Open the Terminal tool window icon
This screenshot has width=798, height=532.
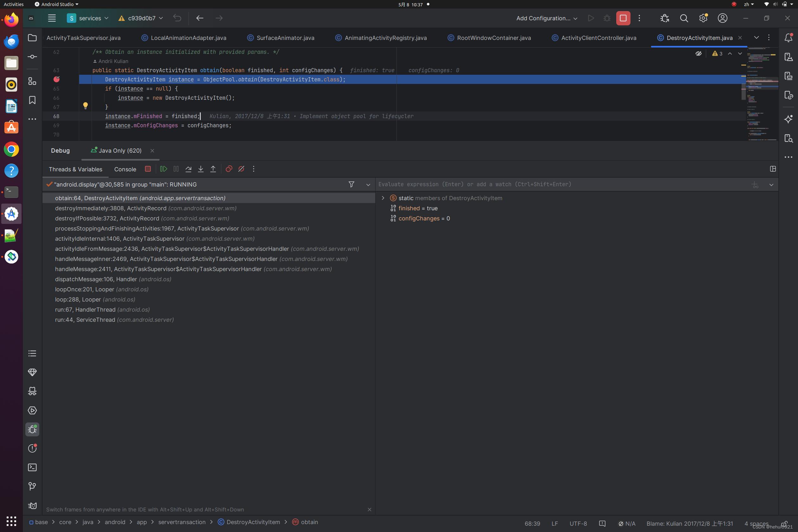point(32,467)
